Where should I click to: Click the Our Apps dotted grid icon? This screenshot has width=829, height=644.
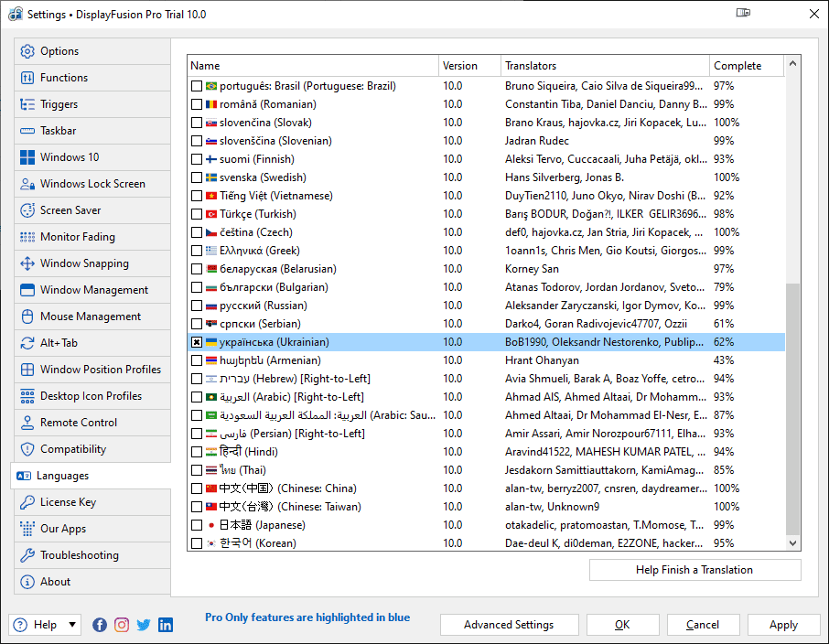pyautogui.click(x=27, y=529)
